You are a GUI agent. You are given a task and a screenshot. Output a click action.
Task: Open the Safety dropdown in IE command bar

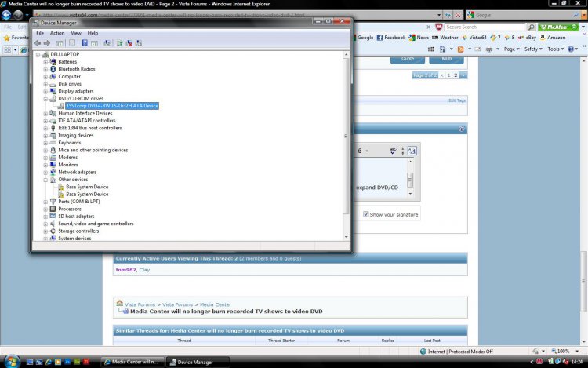(533, 49)
